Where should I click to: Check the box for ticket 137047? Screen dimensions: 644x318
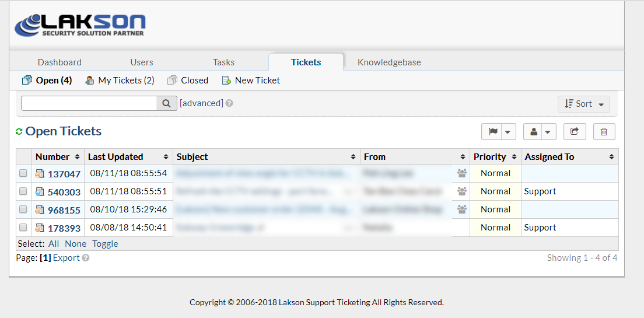pos(23,173)
